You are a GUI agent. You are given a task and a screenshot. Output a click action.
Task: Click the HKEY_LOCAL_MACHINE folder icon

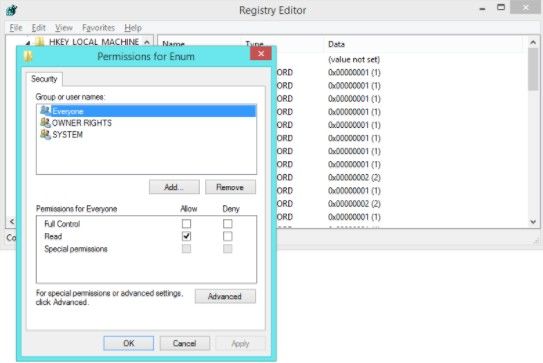(40, 42)
